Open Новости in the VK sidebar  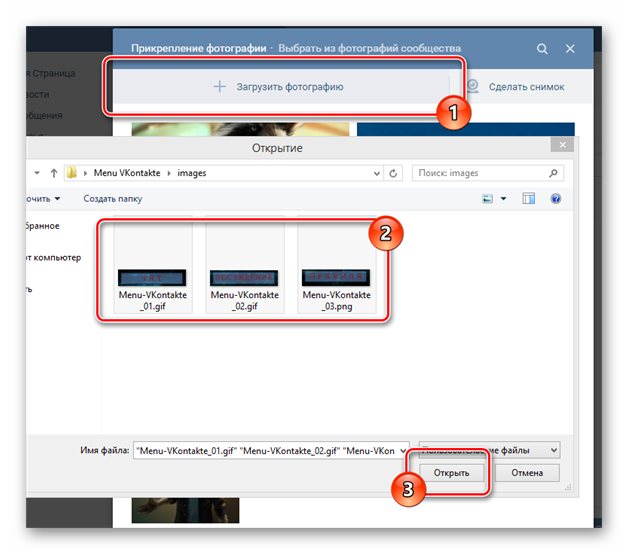coord(38,95)
